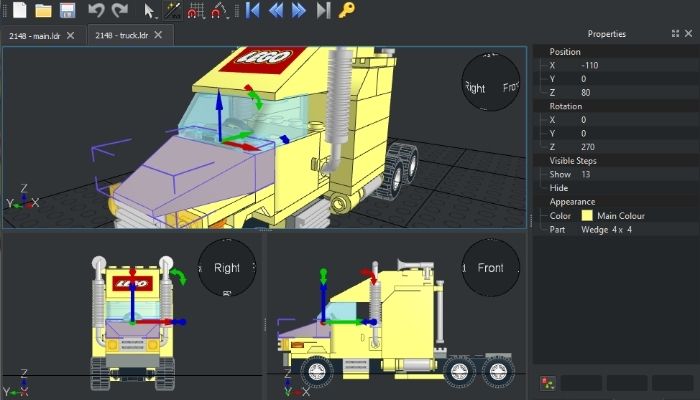Jump to the last building step

click(323, 11)
